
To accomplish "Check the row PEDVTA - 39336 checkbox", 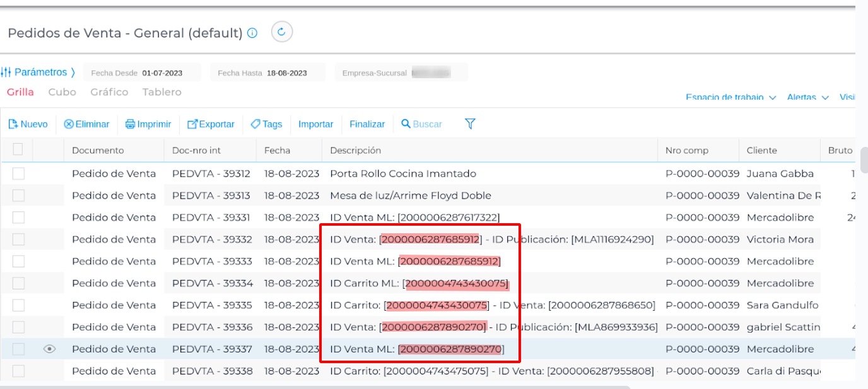I will (18, 327).
